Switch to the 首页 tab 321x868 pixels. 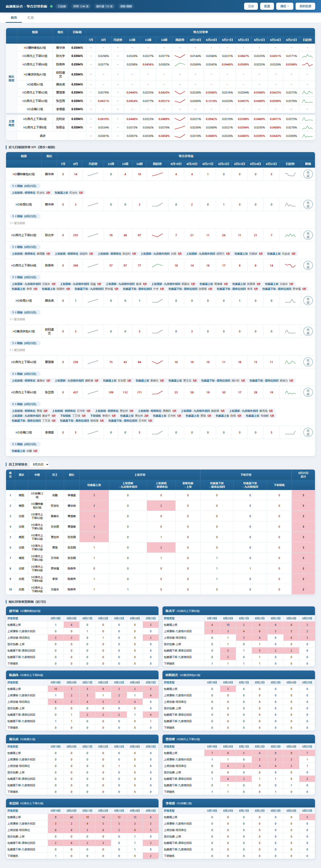[14, 18]
